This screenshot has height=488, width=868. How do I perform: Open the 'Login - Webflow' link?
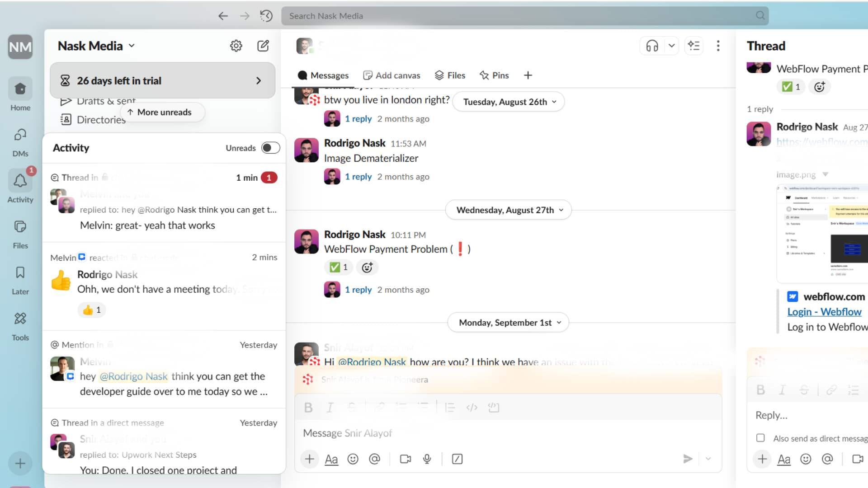point(824,312)
